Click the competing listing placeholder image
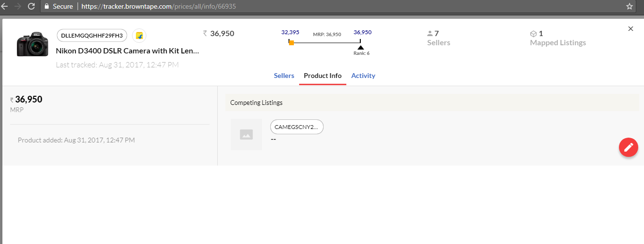Screen dimensions: 644x244 coord(246,134)
